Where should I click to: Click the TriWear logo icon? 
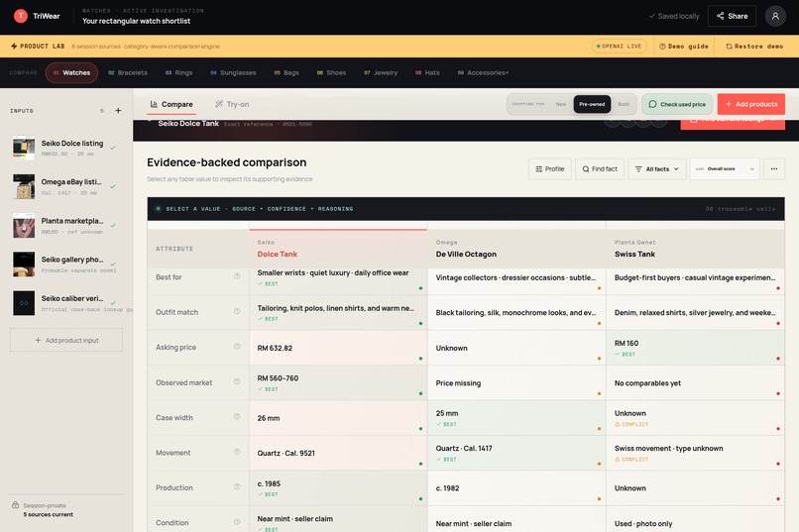21,16
